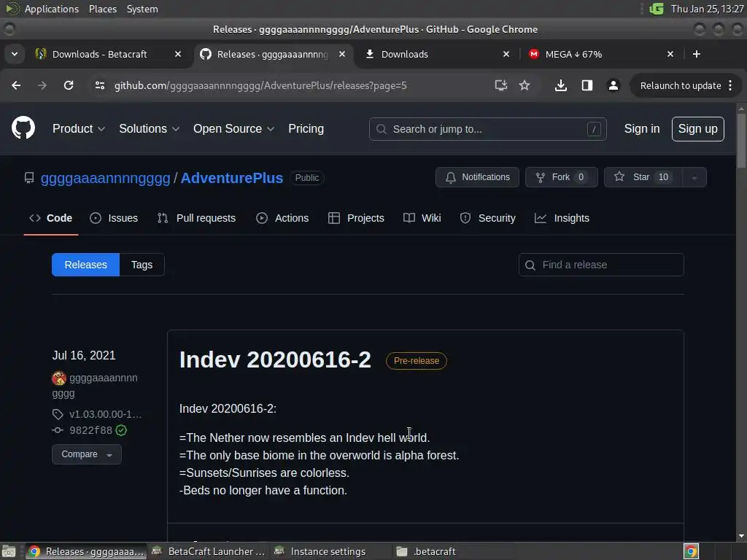Click the green tray icon near clock
The height and width of the screenshot is (560, 747).
657,9
